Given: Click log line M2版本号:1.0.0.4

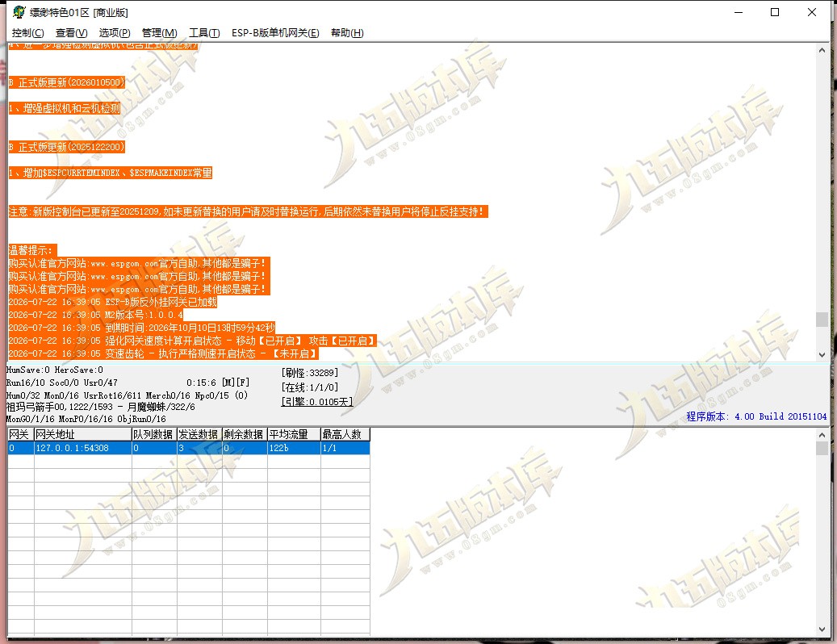Looking at the screenshot, I should pos(95,315).
